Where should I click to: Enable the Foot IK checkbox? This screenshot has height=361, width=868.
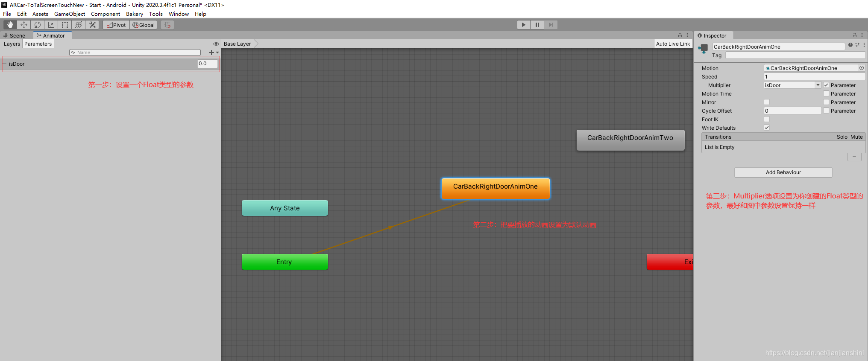coord(767,119)
